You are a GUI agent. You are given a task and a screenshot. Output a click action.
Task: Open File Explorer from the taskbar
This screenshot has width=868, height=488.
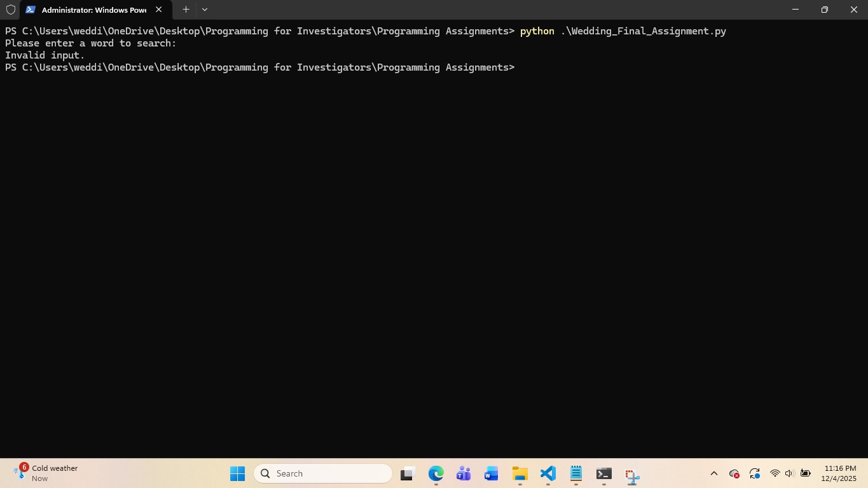[520, 474]
